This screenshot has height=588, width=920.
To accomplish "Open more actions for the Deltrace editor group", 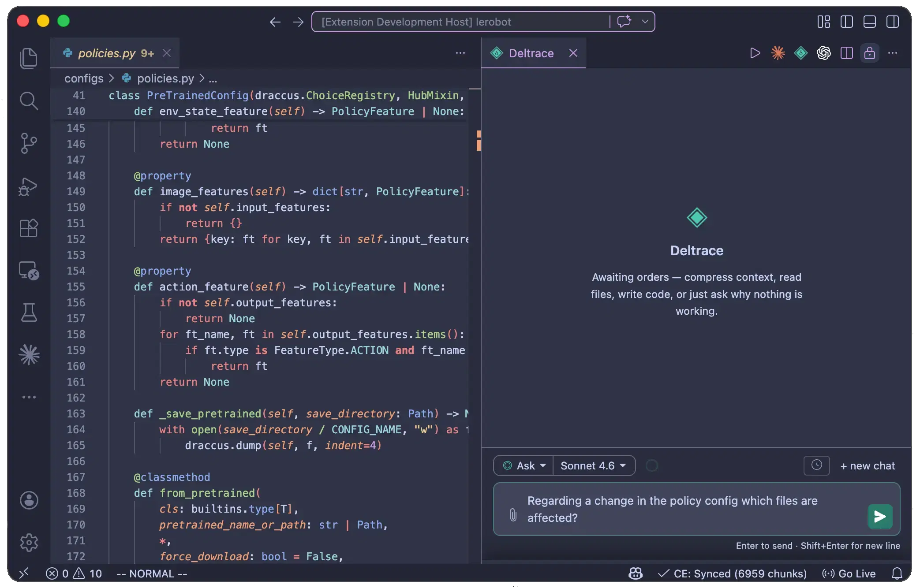I will 892,53.
